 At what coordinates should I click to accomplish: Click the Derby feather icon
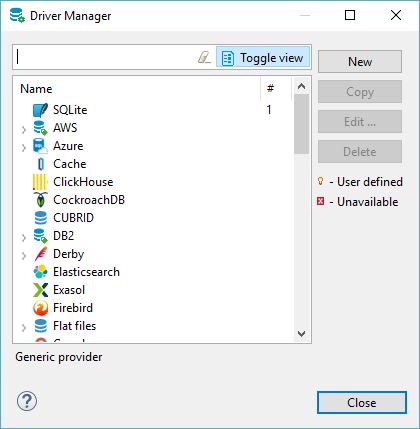coord(40,254)
